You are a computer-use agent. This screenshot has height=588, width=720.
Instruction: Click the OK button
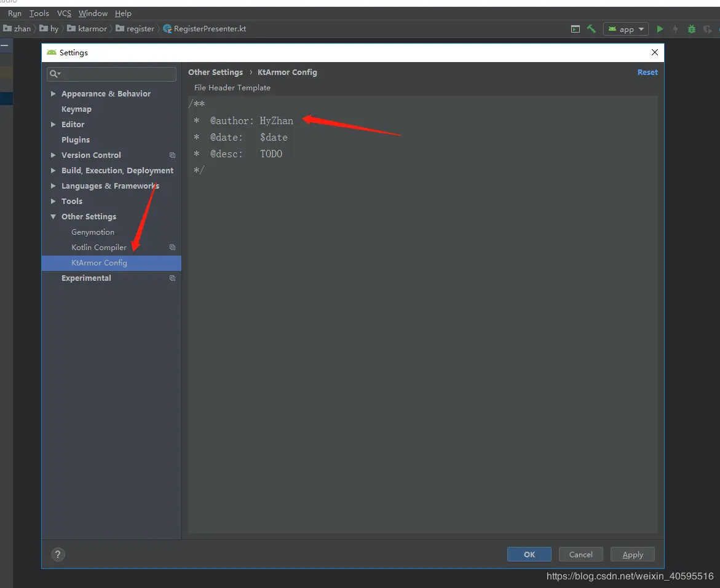click(x=529, y=554)
